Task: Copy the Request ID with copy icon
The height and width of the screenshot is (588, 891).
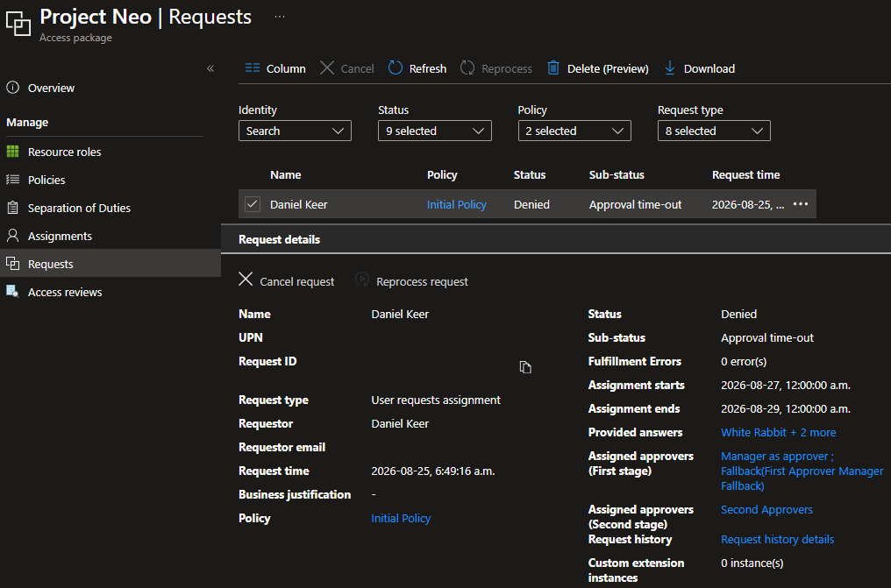Action: click(525, 367)
